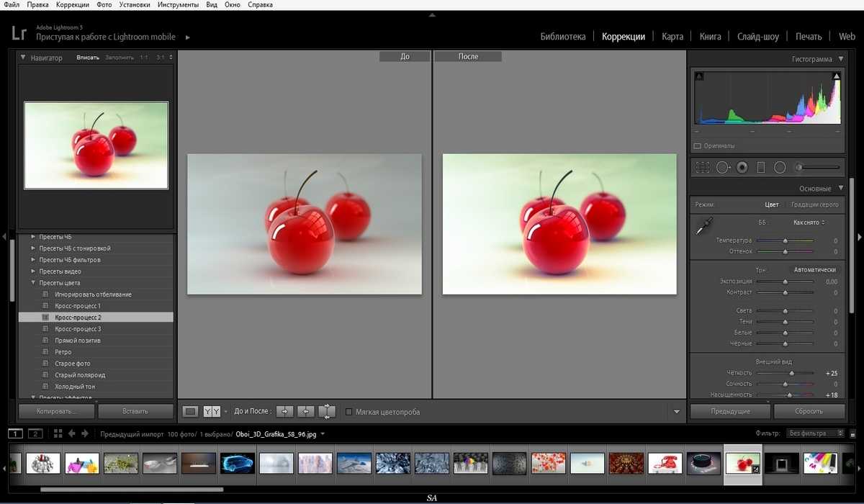
Task: Select the radial filter tool
Action: (780, 167)
